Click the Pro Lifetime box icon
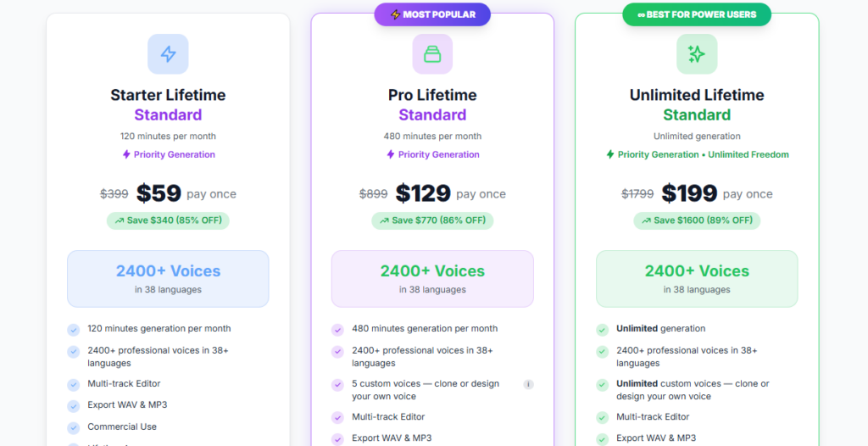Screen dimensions: 868x446 point(432,54)
